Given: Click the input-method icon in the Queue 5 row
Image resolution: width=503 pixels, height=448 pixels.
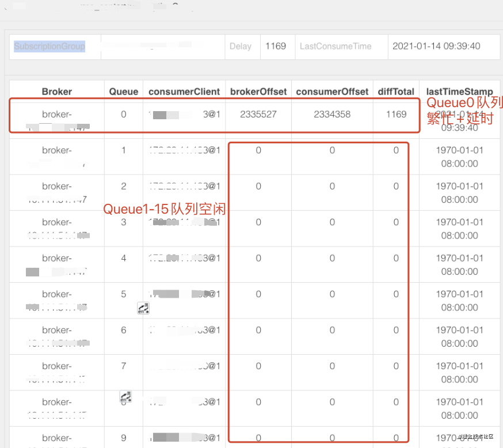Looking at the screenshot, I should click(x=143, y=308).
